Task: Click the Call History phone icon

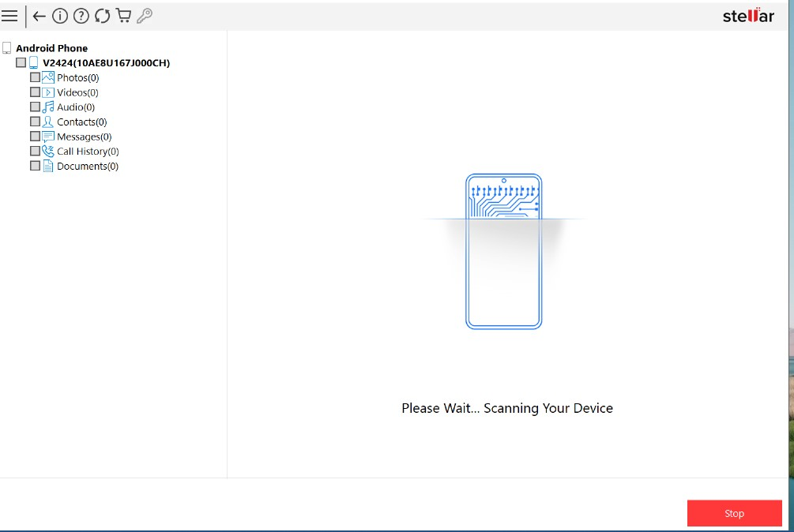Action: 48,152
